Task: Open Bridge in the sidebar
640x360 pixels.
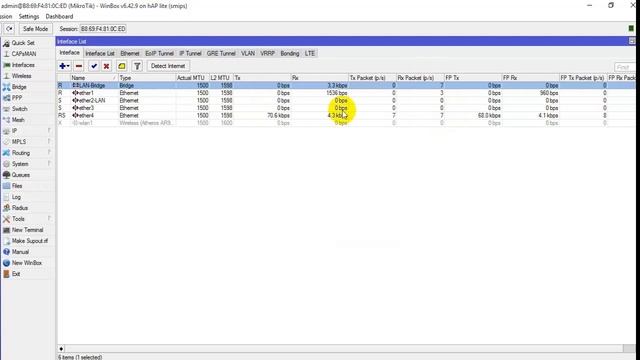Action: coord(19,87)
